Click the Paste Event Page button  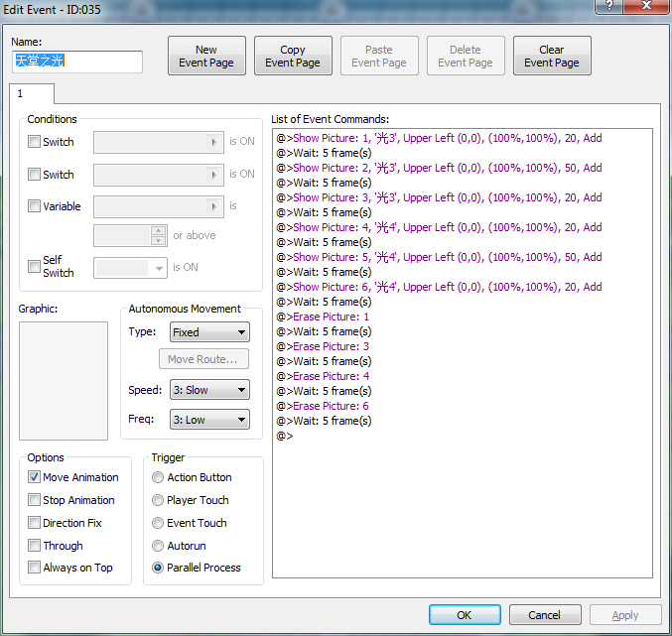coord(379,56)
